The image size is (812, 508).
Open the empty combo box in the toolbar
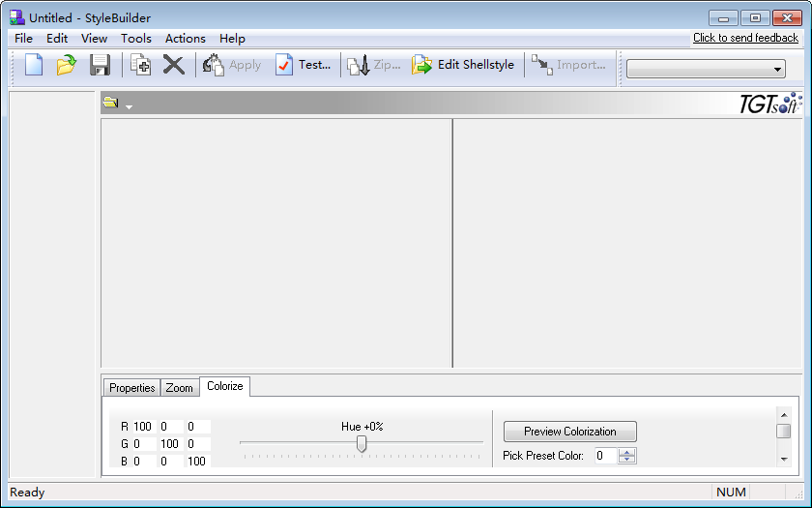(706, 69)
